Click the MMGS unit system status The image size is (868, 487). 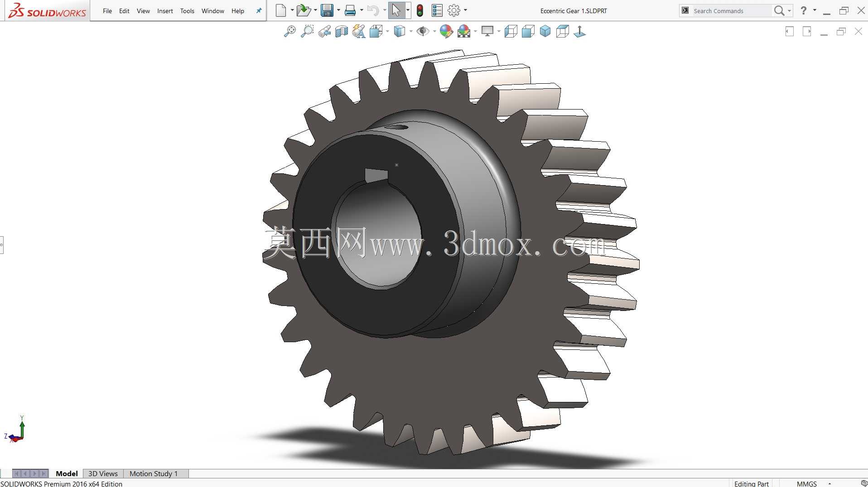click(x=806, y=483)
